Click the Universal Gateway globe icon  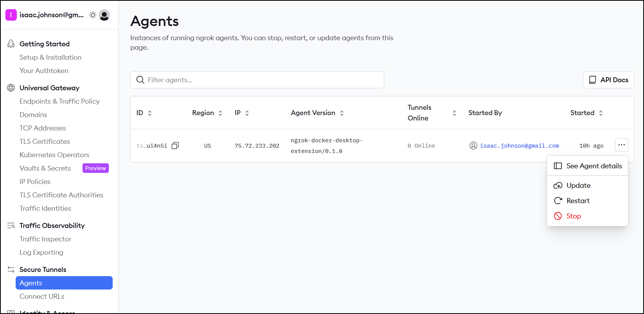click(11, 88)
